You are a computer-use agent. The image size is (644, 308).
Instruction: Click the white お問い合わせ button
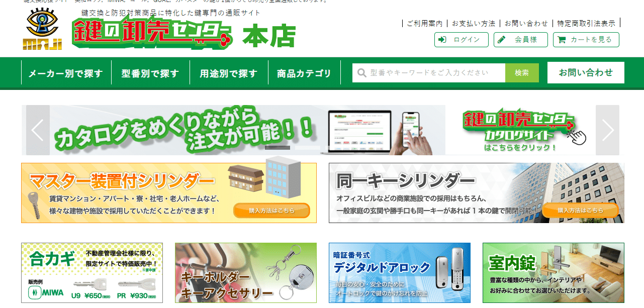tap(586, 72)
